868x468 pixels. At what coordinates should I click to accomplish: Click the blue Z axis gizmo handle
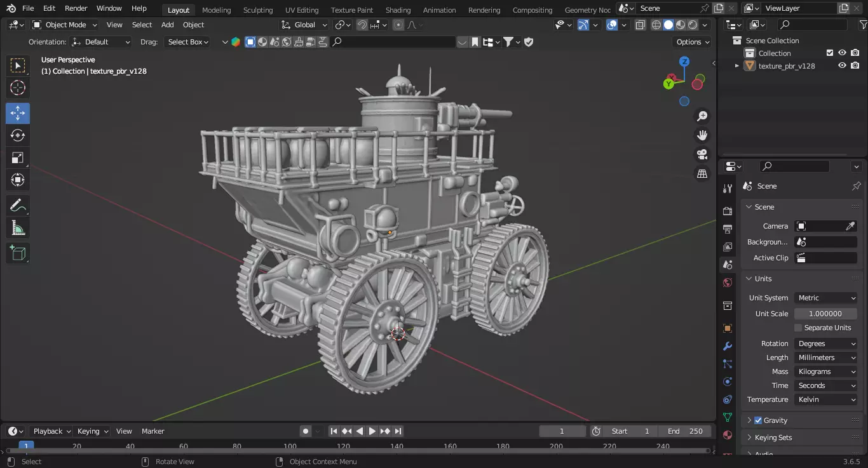[x=684, y=62]
